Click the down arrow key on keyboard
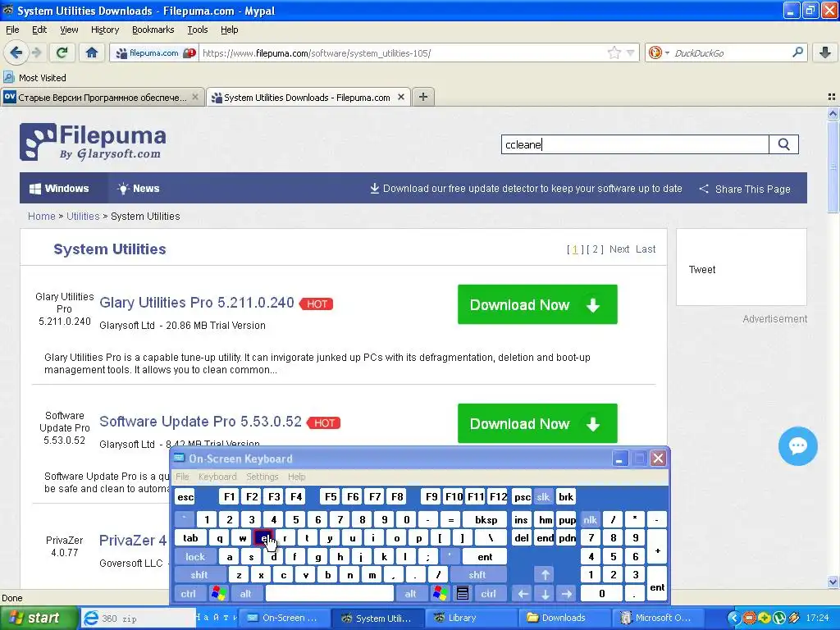Screen dimensions: 840x630 (545, 594)
